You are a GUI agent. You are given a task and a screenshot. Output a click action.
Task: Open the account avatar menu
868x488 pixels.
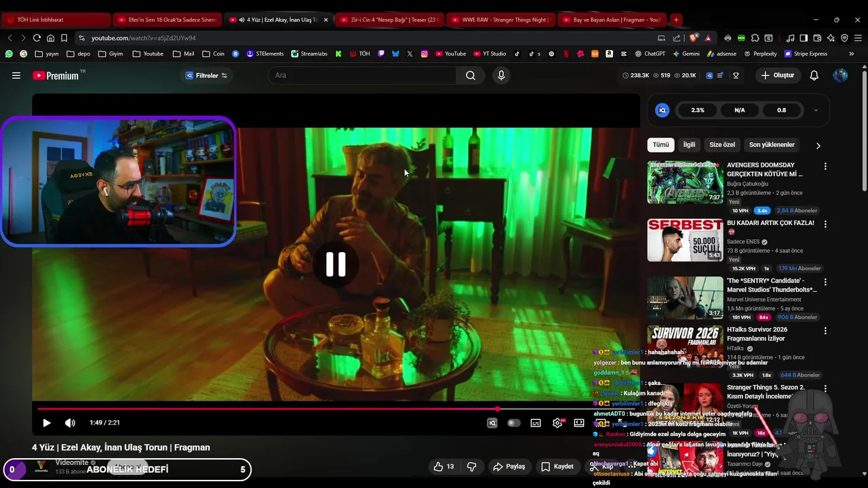841,75
